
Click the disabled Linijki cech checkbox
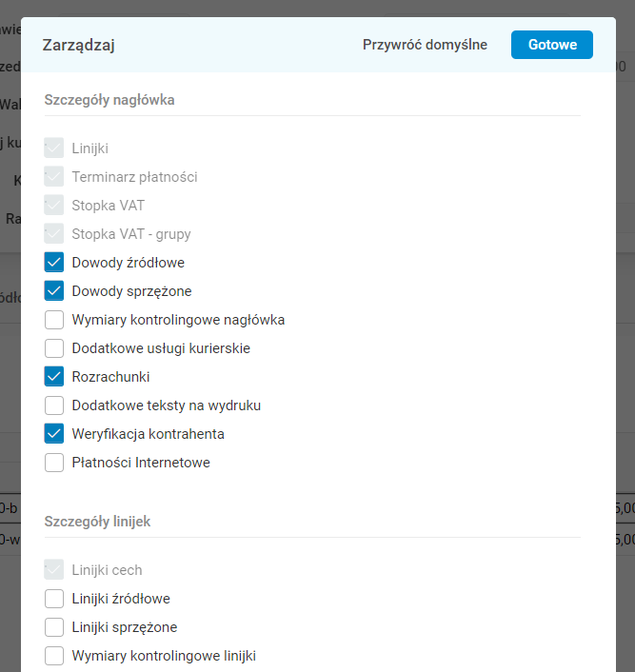[x=54, y=570]
